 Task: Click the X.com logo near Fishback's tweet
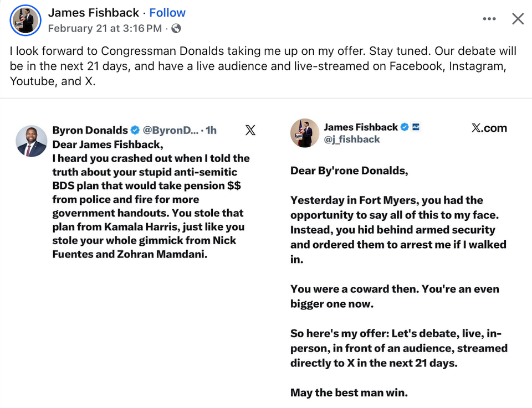tap(489, 128)
